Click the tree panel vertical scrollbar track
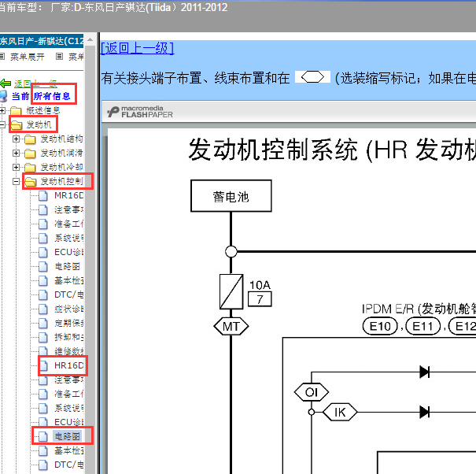 click(x=90, y=258)
